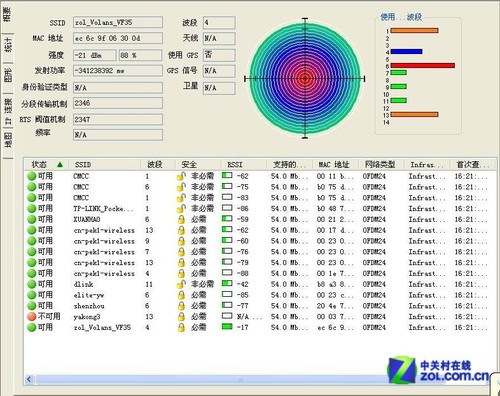Image resolution: width=500 pixels, height=396 pixels.
Task: Click the signal bar icon beside RSSI -77
Action: (x=227, y=305)
